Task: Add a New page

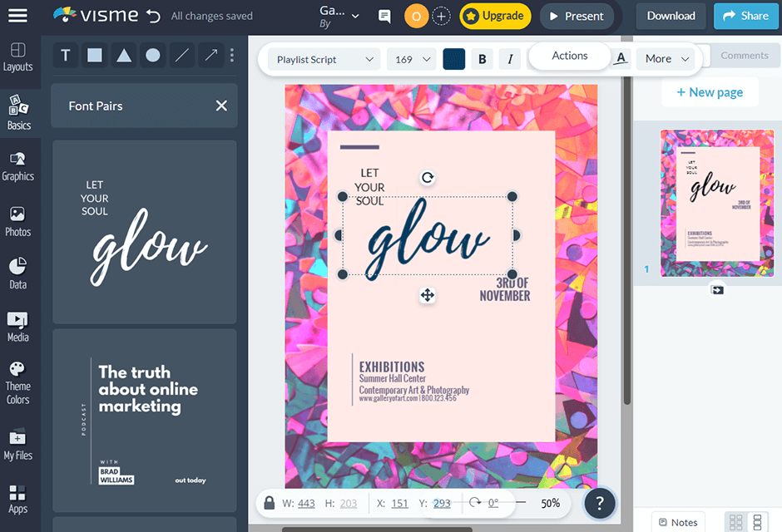Action: point(710,92)
